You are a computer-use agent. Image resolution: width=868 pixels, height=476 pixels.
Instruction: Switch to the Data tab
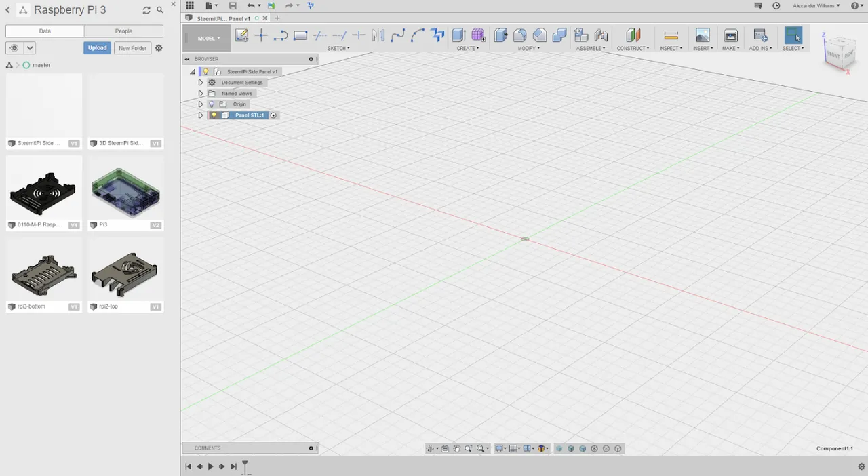tap(45, 31)
